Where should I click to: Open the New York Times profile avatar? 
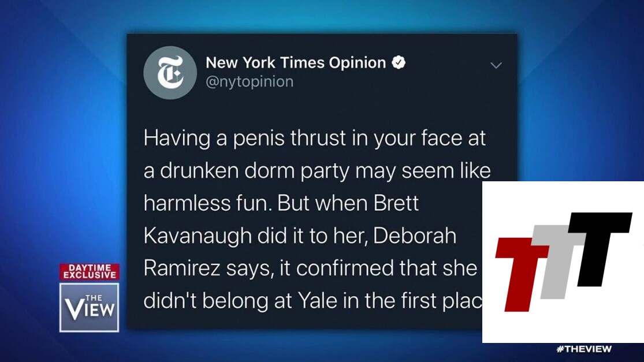tap(170, 73)
